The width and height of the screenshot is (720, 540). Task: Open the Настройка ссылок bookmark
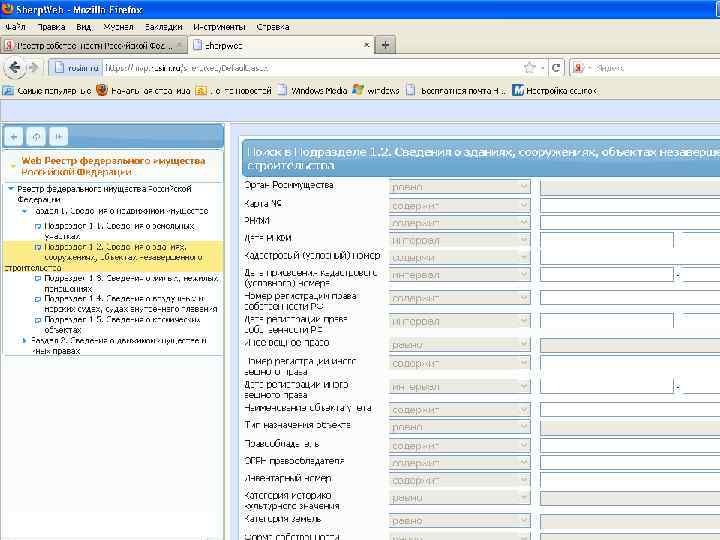(x=555, y=91)
